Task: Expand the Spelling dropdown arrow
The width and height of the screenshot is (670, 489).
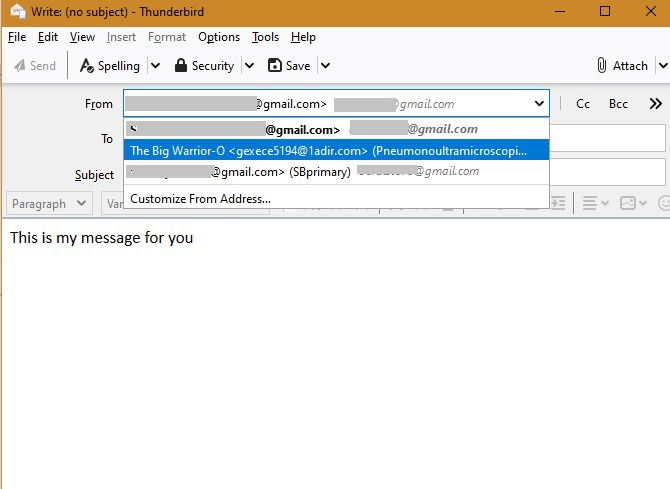Action: pyautogui.click(x=156, y=66)
